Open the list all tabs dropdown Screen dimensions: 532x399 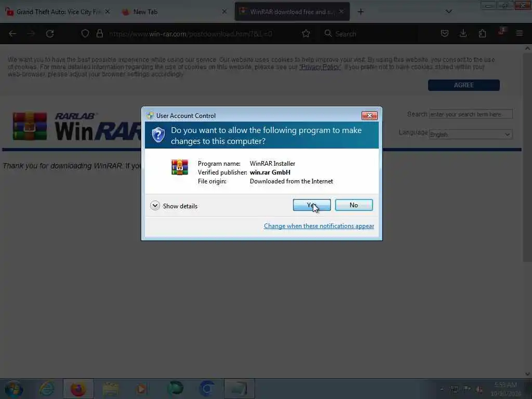click(448, 11)
